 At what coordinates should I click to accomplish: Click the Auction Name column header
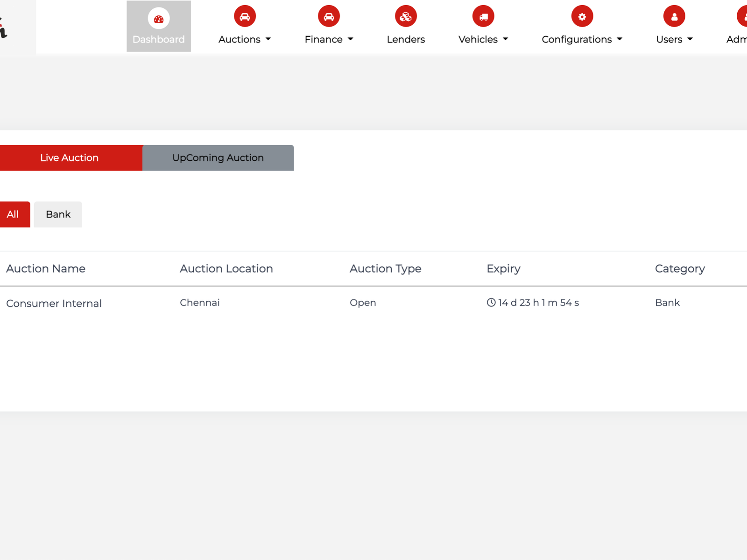click(x=46, y=269)
